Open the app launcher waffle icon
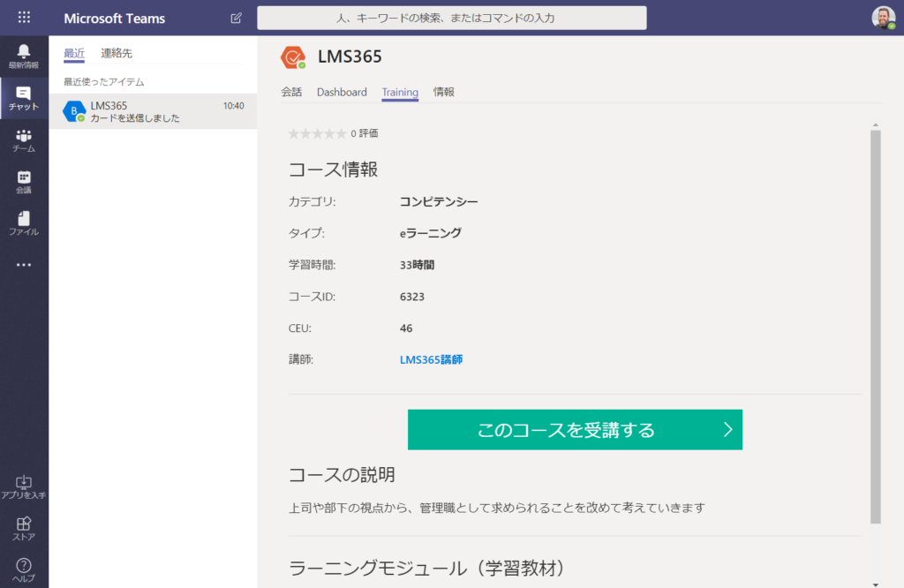Image resolution: width=904 pixels, height=588 pixels. click(x=24, y=18)
